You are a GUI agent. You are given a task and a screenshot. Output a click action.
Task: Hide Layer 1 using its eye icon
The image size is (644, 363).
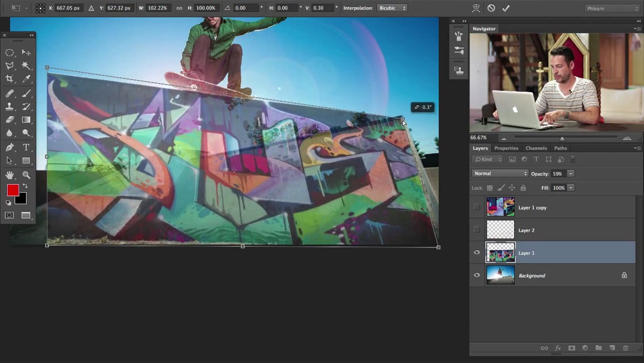click(x=477, y=252)
